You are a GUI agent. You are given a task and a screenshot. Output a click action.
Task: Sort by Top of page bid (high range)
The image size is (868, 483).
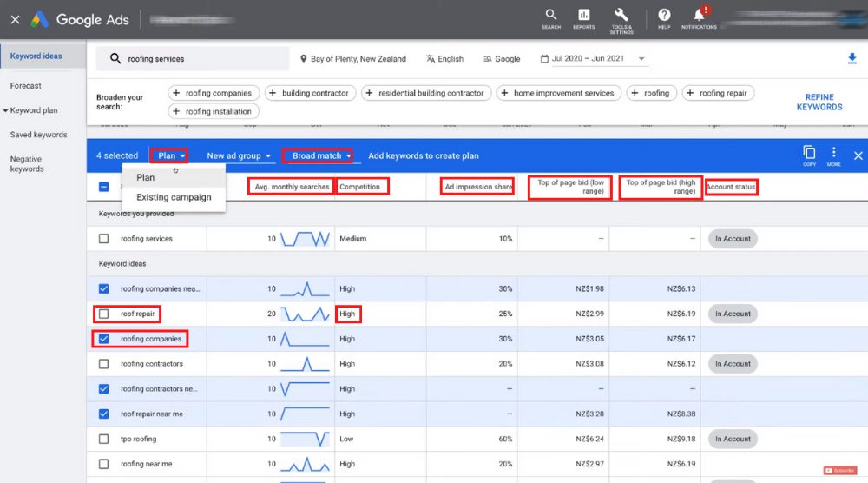[x=661, y=187]
